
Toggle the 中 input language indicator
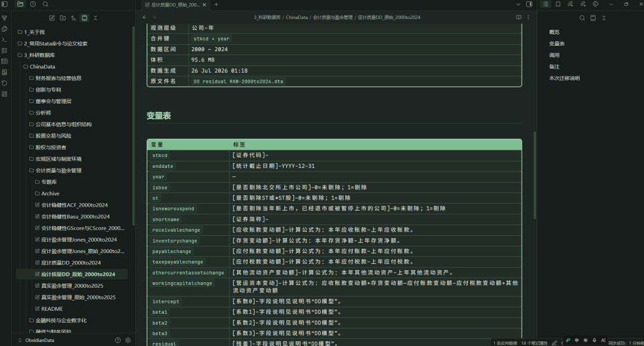(577, 340)
